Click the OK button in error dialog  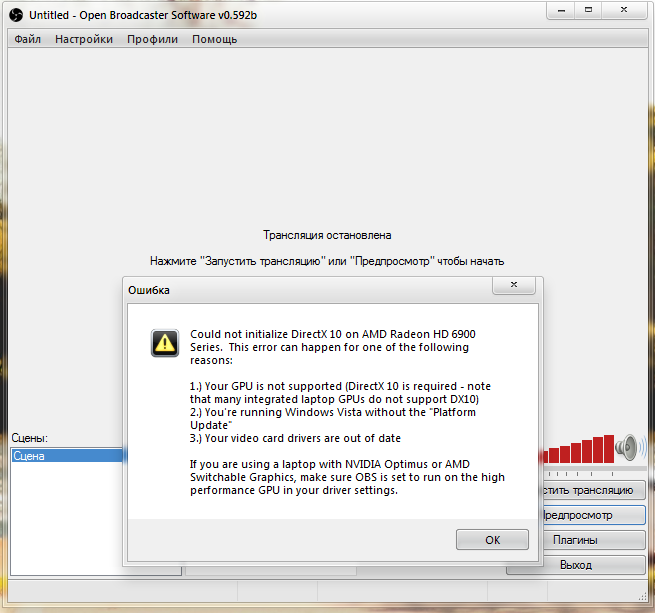pyautogui.click(x=492, y=539)
